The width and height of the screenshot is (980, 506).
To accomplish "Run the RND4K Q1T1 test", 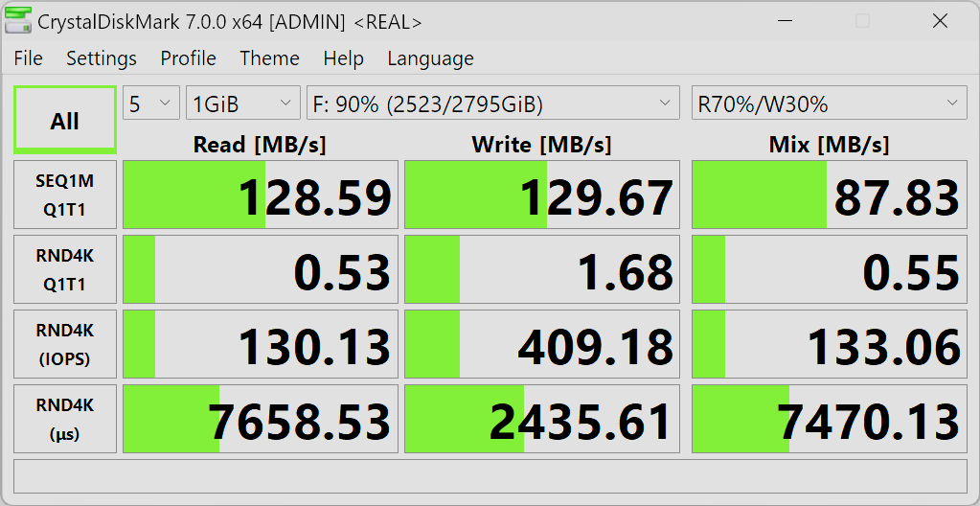I will coord(65,269).
